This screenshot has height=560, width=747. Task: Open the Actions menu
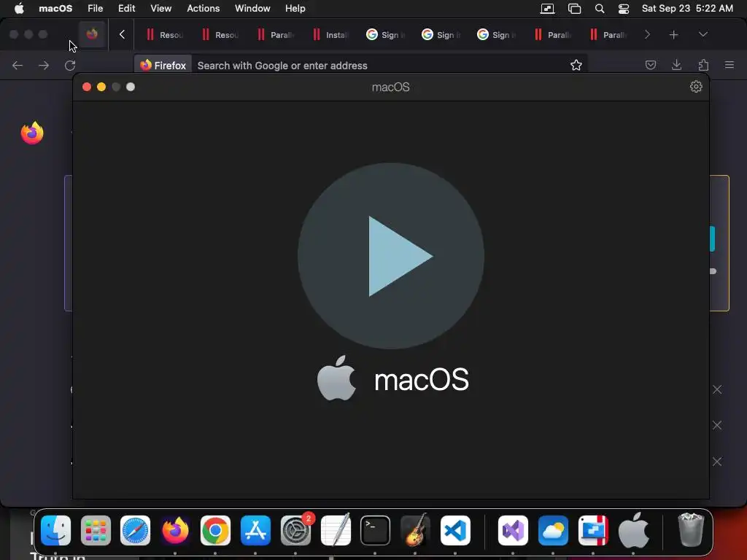coord(203,8)
